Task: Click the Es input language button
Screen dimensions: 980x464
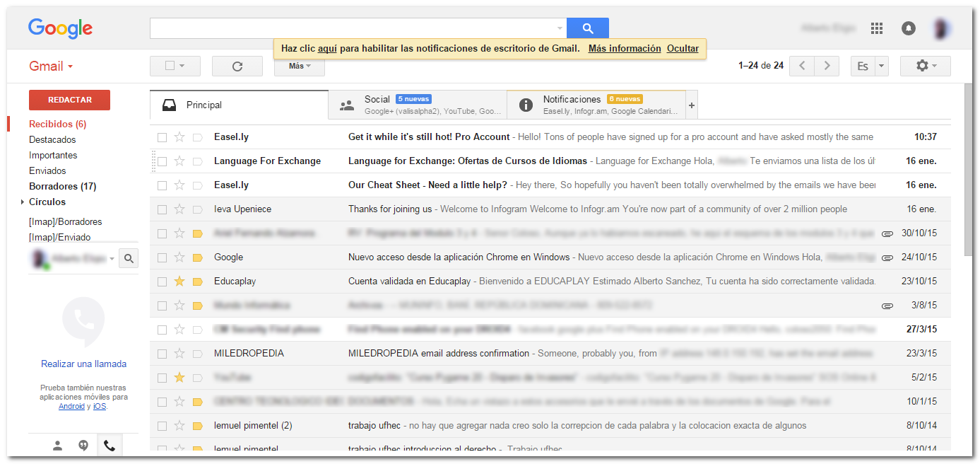Action: tap(863, 66)
